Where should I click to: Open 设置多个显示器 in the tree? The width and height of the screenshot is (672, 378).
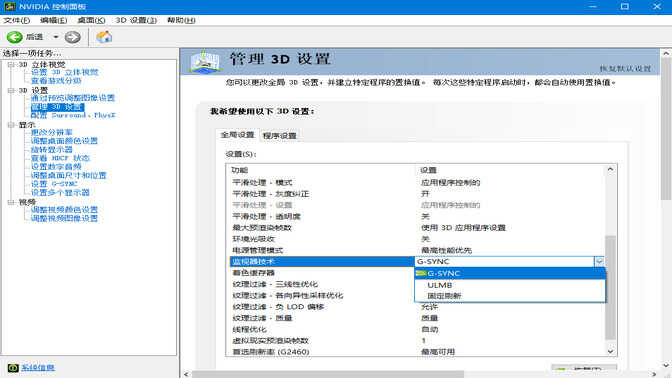click(x=60, y=192)
